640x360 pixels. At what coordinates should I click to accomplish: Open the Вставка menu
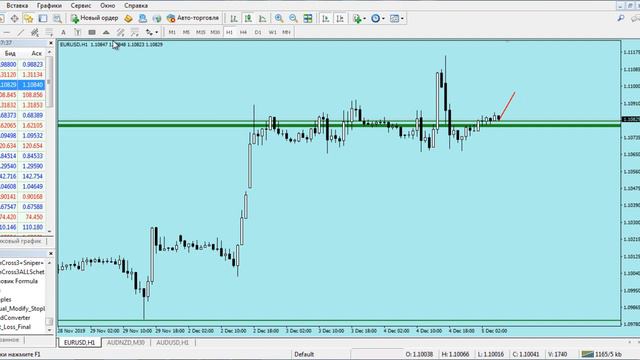[x=17, y=6]
